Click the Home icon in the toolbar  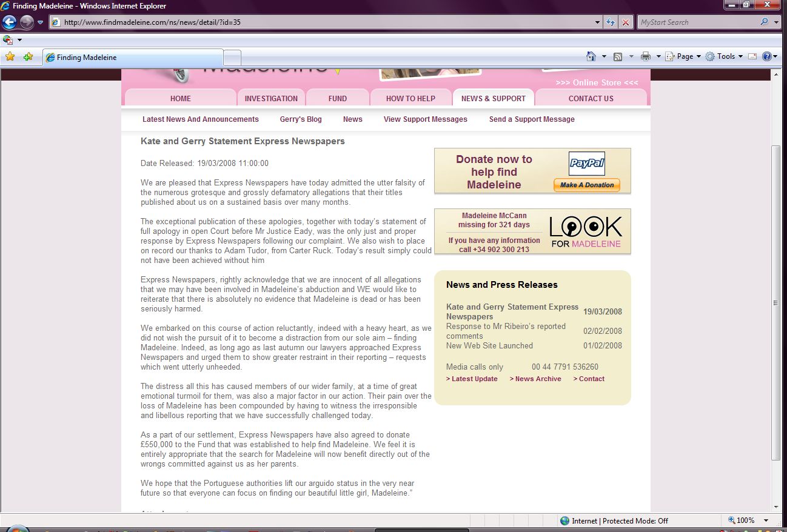[x=591, y=56]
